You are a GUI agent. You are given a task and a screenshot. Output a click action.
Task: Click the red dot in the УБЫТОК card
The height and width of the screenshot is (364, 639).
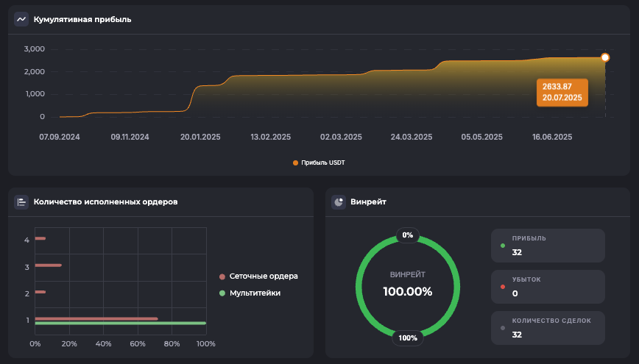coord(503,287)
